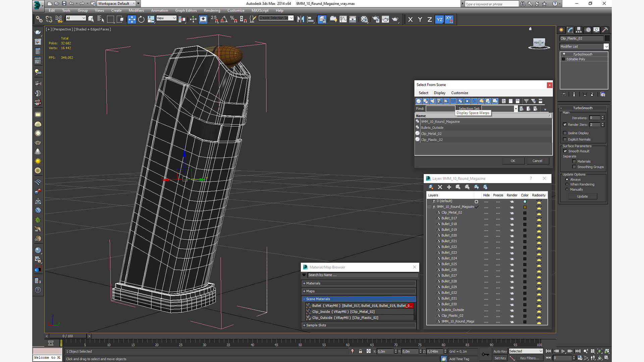Enable Explicit Normals checkbox

pos(565,139)
